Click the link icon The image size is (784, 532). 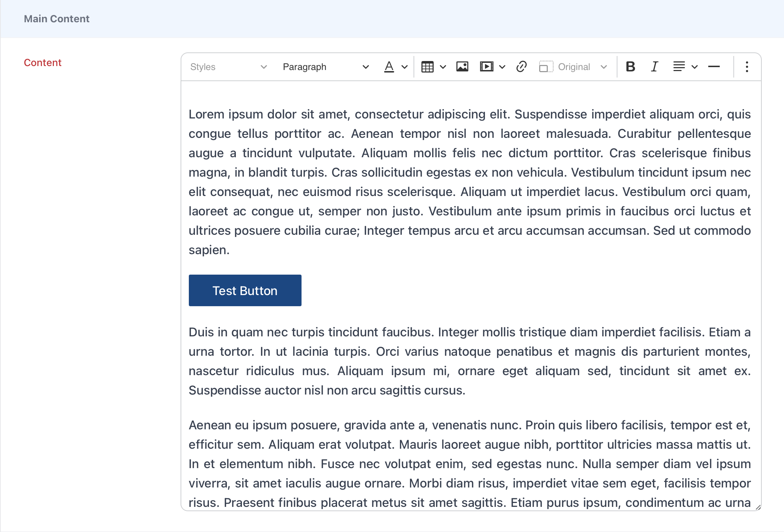click(521, 67)
